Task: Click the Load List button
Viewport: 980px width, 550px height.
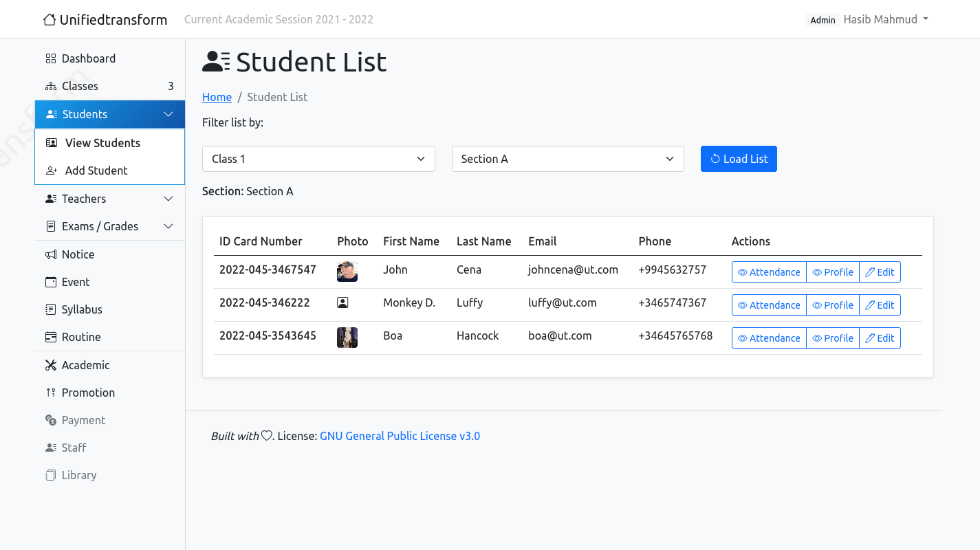Action: pyautogui.click(x=739, y=159)
